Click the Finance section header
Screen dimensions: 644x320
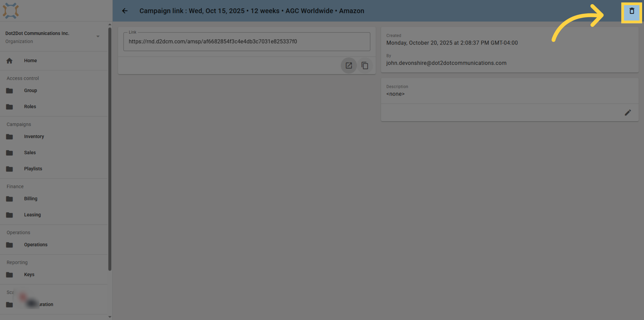pos(15,186)
